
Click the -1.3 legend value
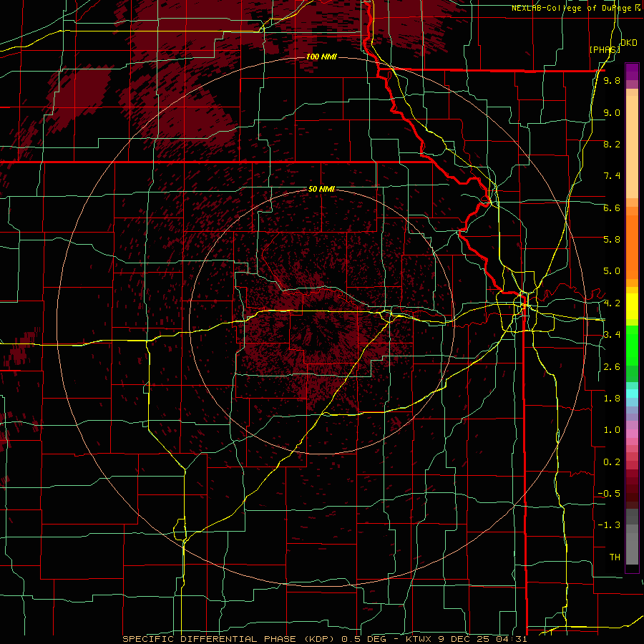[609, 525]
